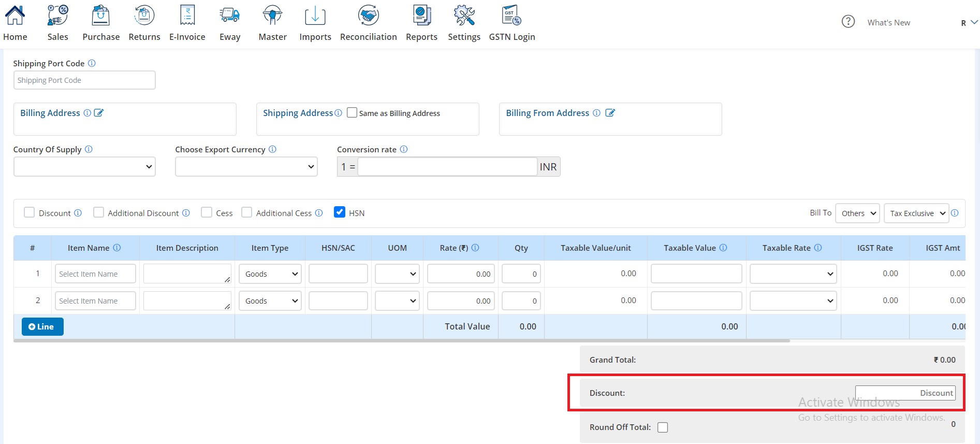Click info icon beside the Discount checkbox
The width and height of the screenshot is (980, 444).
coord(78,213)
